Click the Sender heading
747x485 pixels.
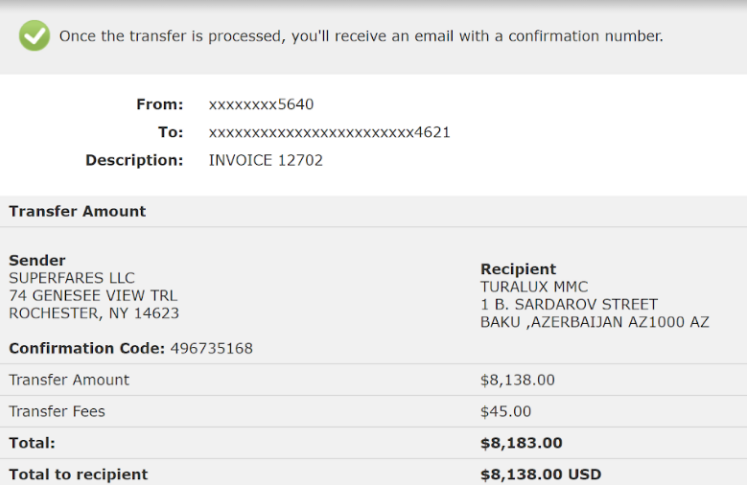(x=37, y=260)
